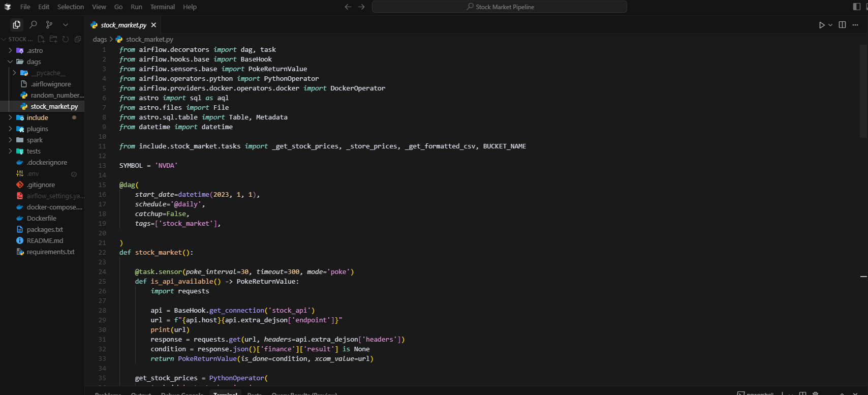Navigate back with the left arrow
Screen dimensions: 868x395
[x=348, y=7]
